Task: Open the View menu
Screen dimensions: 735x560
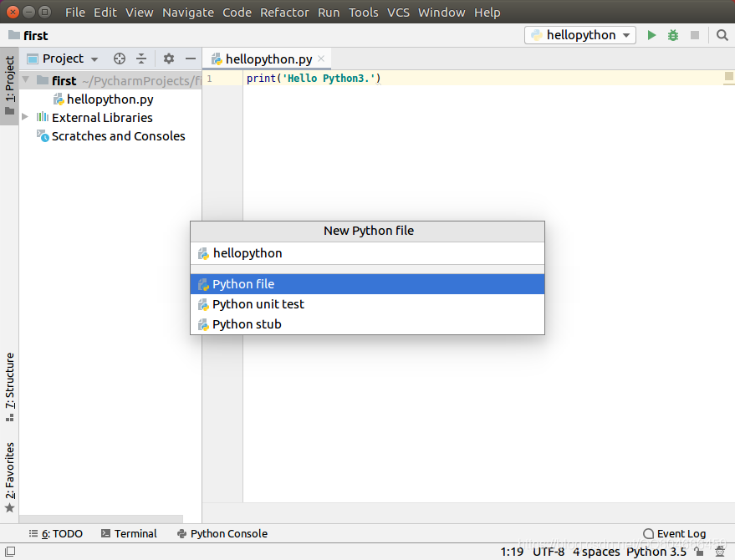Action: pyautogui.click(x=139, y=13)
